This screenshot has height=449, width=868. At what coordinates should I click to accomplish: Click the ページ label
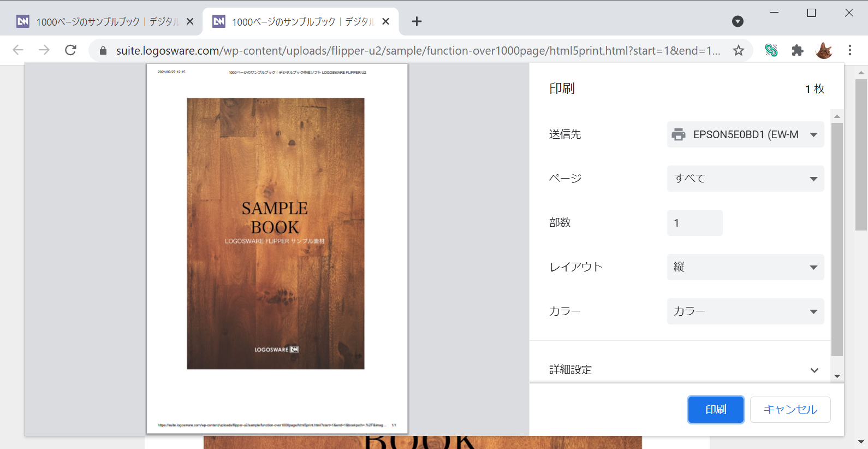point(566,179)
